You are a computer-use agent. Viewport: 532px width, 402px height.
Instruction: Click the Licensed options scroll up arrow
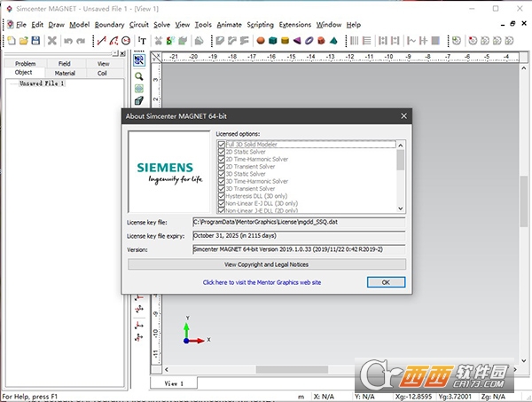(401, 146)
